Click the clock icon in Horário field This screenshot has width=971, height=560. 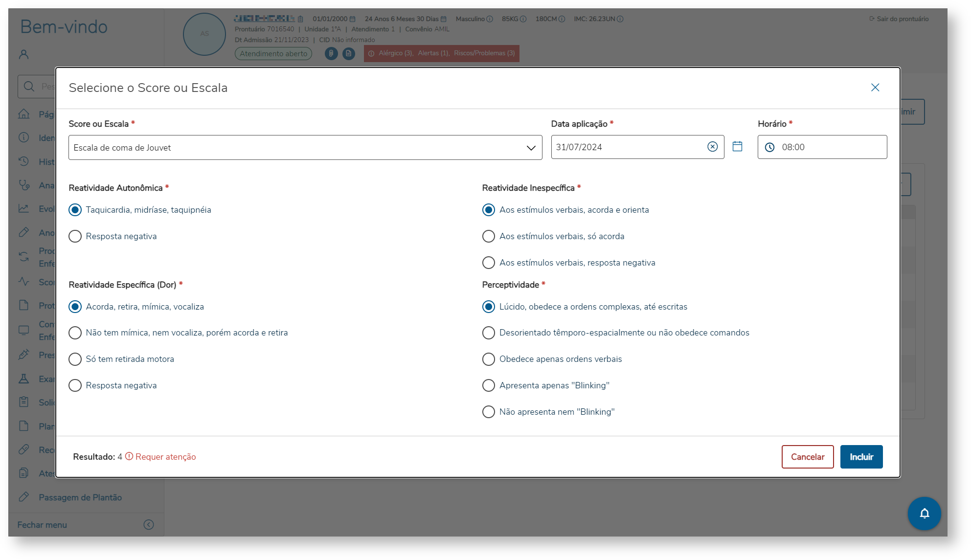point(769,147)
